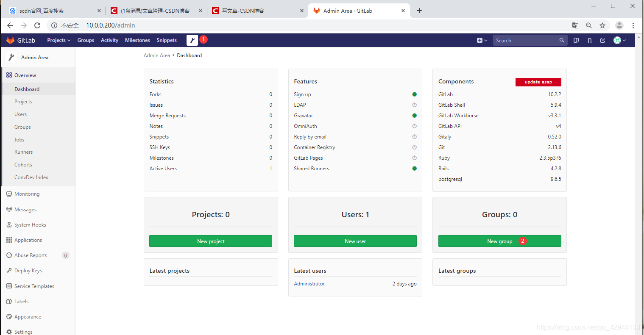Click the Admin Area breadcrumb link
Screen dimensions: 644x335
[156, 55]
